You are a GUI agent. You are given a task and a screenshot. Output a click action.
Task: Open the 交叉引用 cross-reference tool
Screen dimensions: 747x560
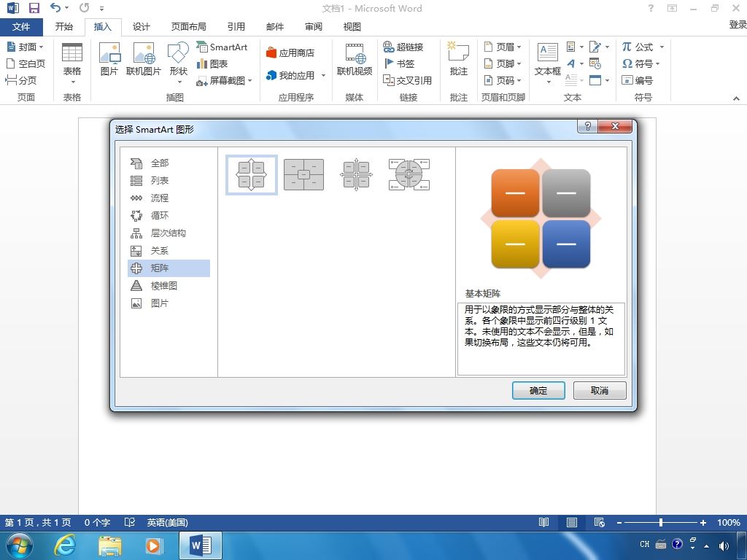(407, 80)
